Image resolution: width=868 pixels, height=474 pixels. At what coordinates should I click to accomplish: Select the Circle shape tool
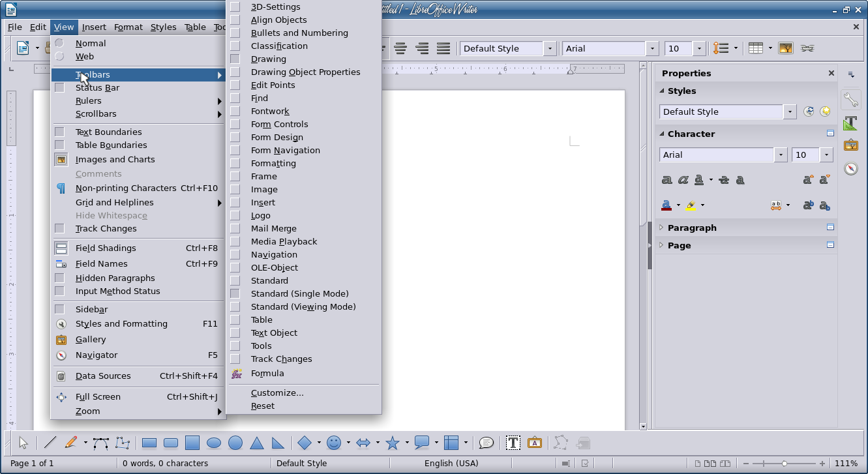coord(235,443)
